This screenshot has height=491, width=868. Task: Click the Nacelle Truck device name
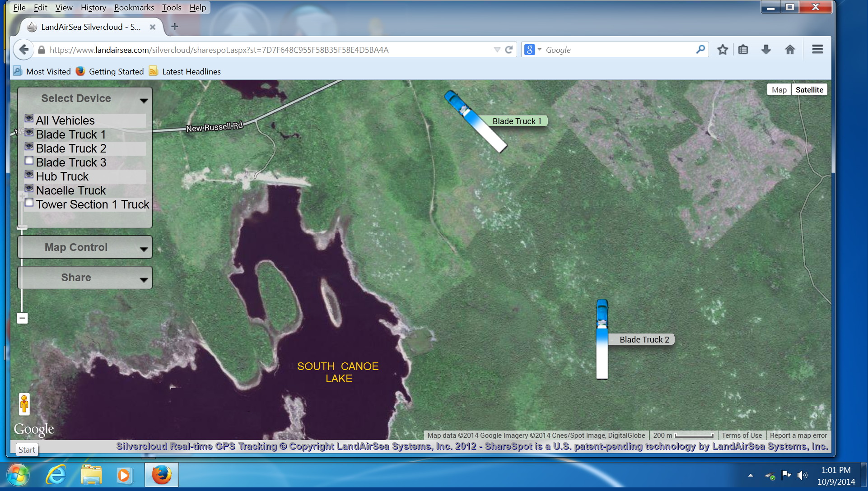71,190
